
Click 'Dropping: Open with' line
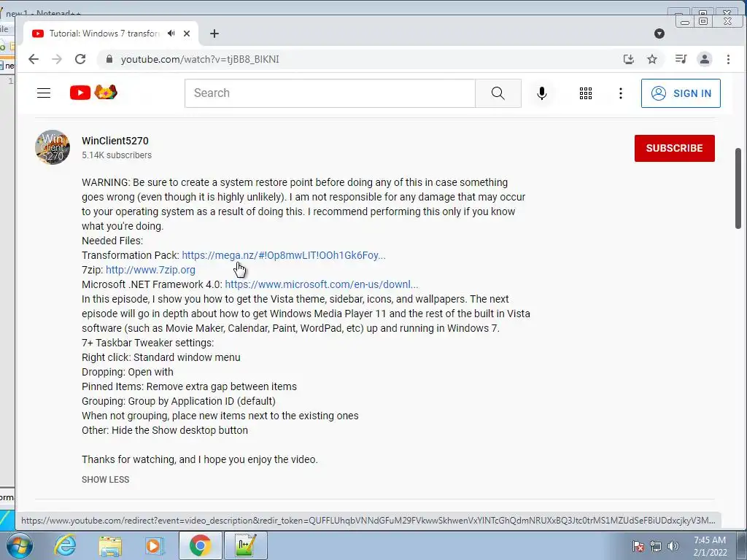[128, 372]
